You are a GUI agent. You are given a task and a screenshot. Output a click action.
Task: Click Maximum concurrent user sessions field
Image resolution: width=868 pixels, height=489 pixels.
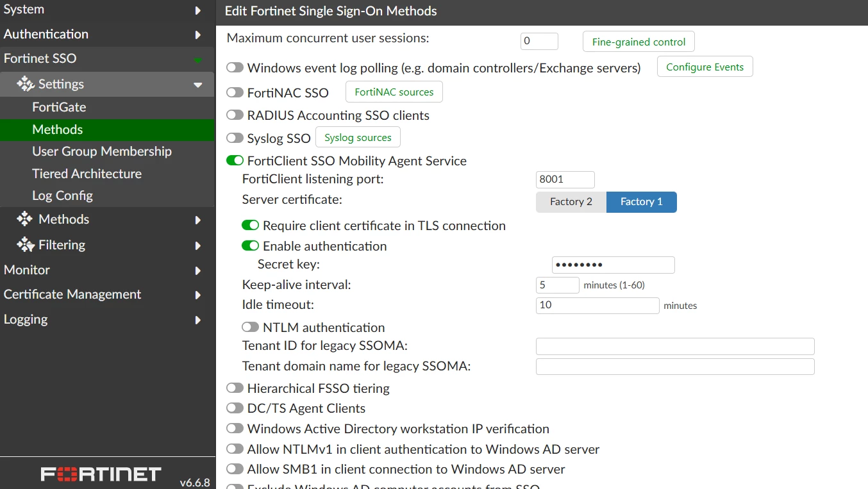click(539, 42)
